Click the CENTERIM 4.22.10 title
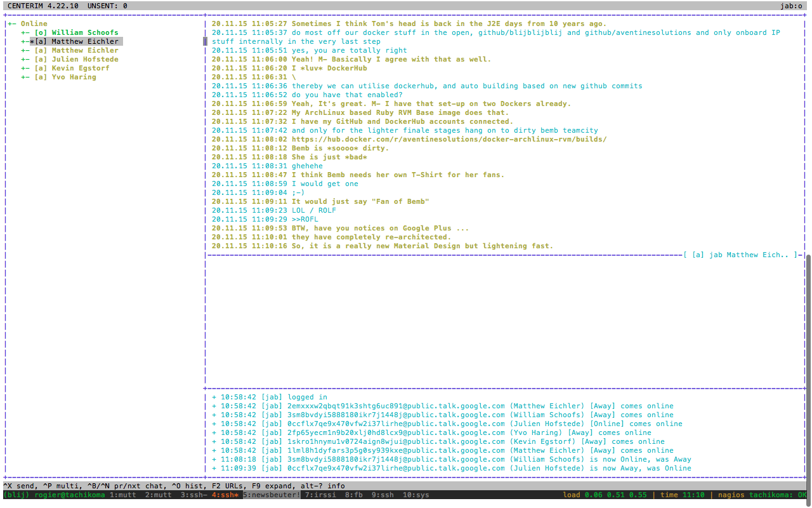The height and width of the screenshot is (508, 812). [x=43, y=6]
